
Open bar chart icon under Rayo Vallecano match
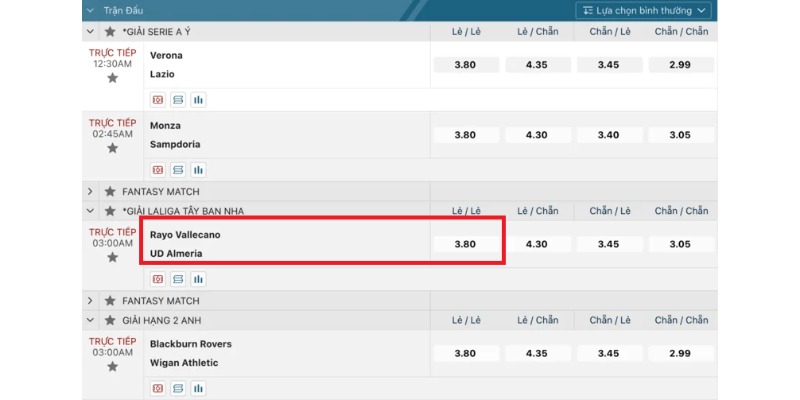click(198, 279)
